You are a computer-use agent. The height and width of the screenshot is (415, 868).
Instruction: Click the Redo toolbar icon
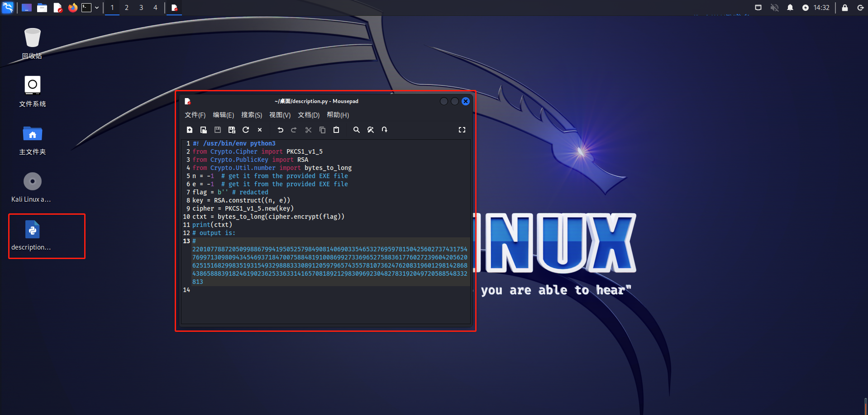[x=294, y=130]
